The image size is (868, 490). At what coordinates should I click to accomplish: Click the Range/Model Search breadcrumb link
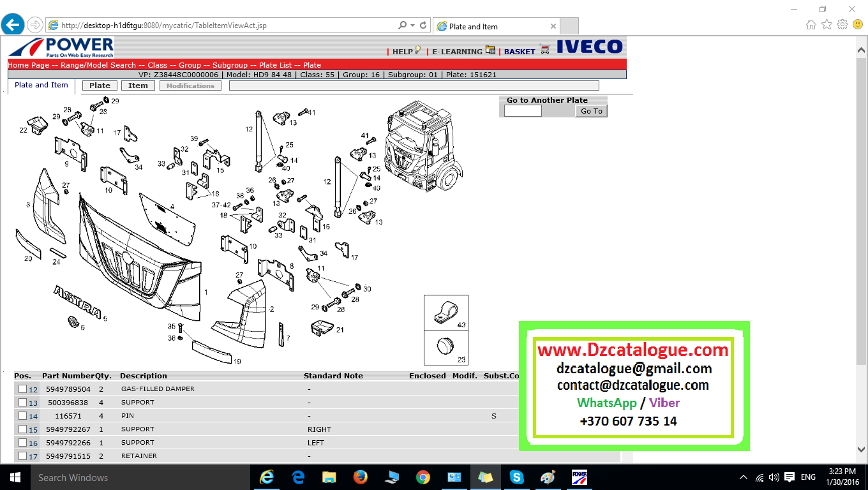point(98,65)
